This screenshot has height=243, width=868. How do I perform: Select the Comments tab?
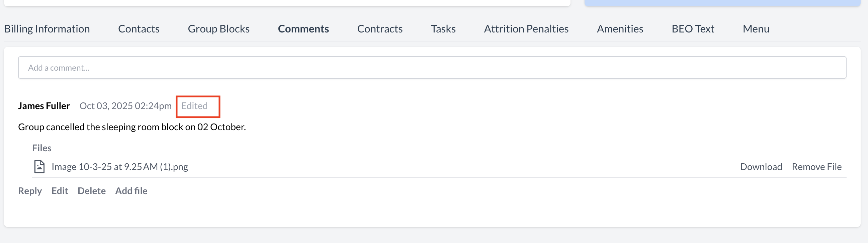click(303, 29)
